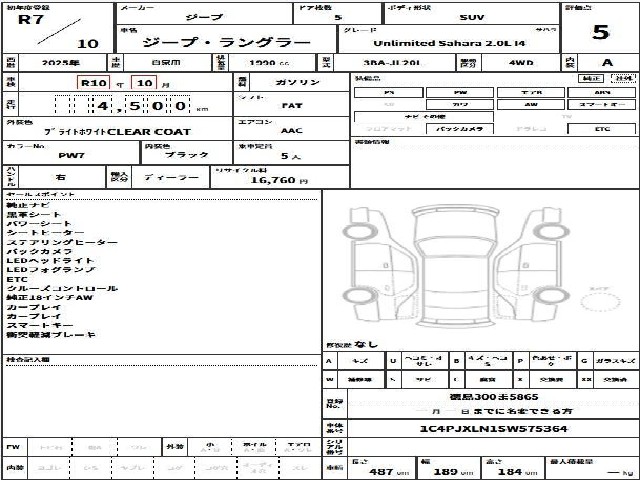Select the shift type FAT
Screen dimensions: 640x480
point(292,106)
